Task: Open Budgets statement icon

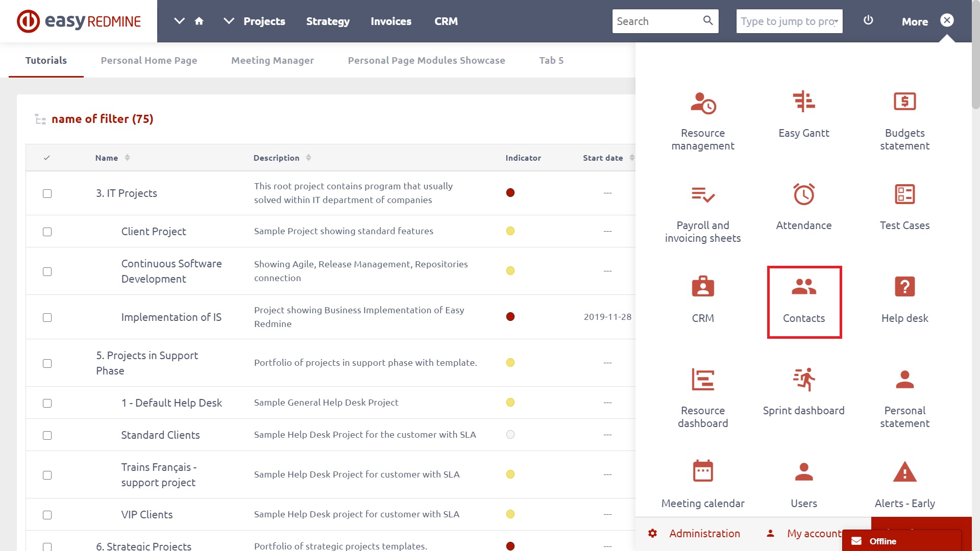Action: click(904, 102)
